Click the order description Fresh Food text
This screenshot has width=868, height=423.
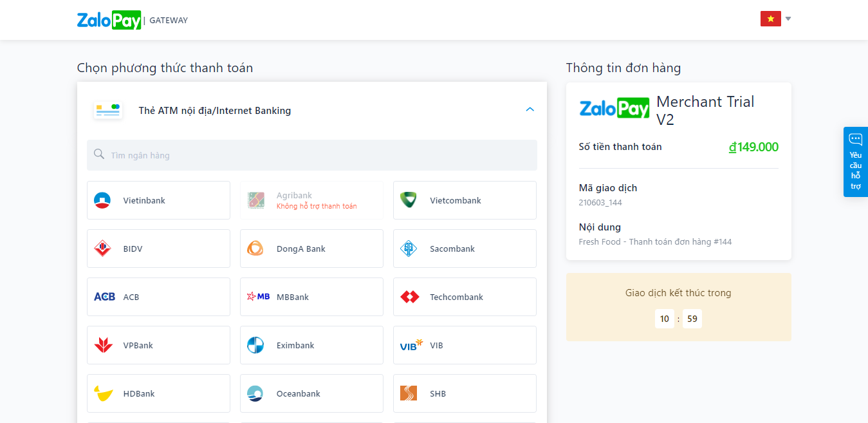point(655,242)
